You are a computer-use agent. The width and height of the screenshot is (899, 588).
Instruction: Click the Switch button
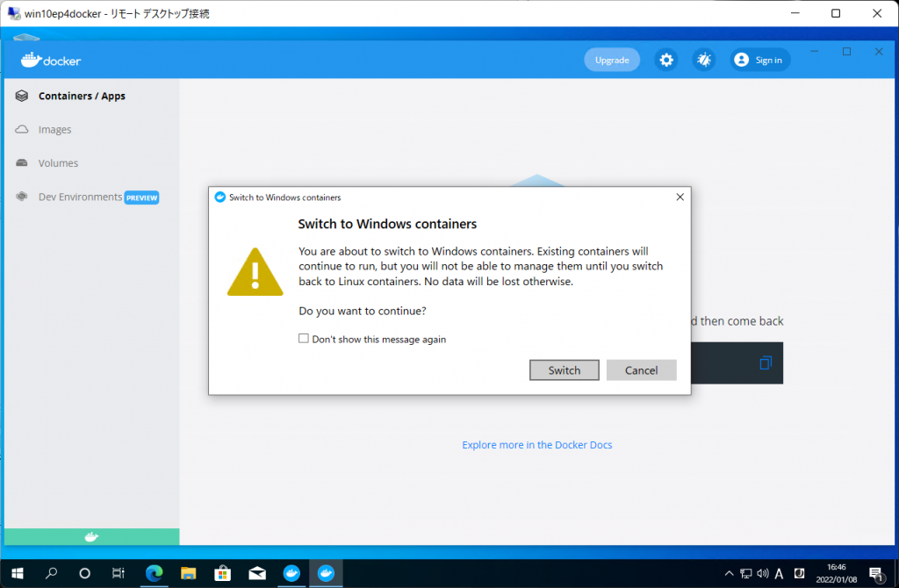pyautogui.click(x=565, y=370)
